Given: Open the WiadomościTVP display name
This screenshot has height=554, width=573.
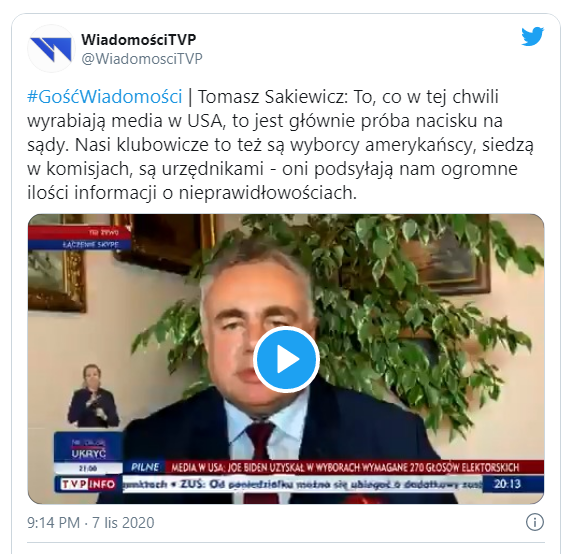Looking at the screenshot, I should tap(138, 39).
